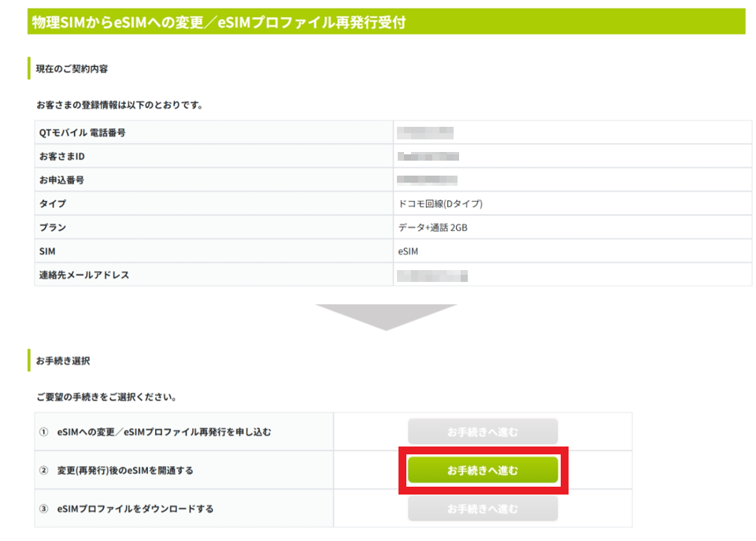
Task: Click the blurred phone number value
Action: coord(425,132)
